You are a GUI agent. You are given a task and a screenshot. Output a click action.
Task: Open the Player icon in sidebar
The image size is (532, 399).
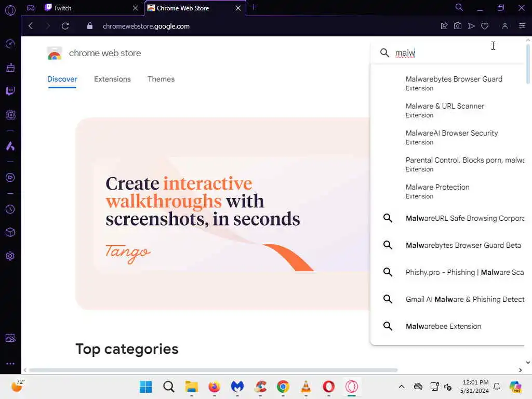pos(10,178)
